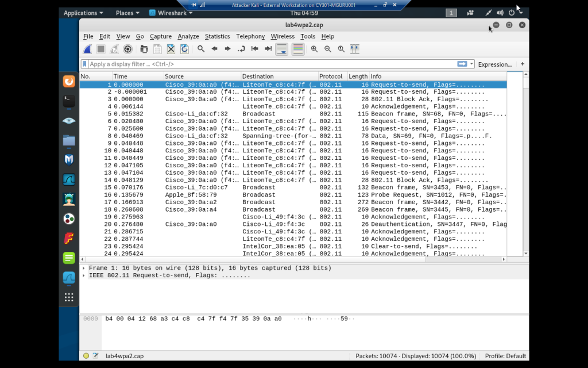Sort by Source column header
The width and height of the screenshot is (588, 368).
tap(202, 76)
